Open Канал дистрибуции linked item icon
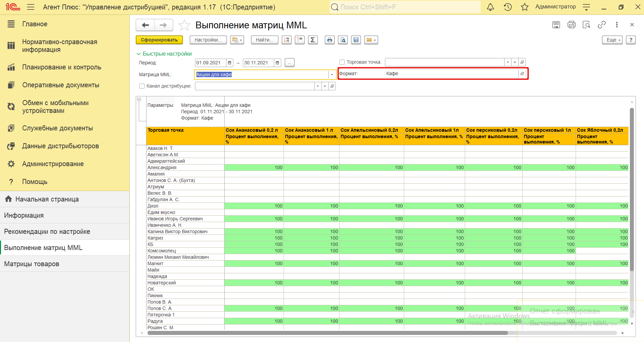The width and height of the screenshot is (644, 342). tap(332, 86)
